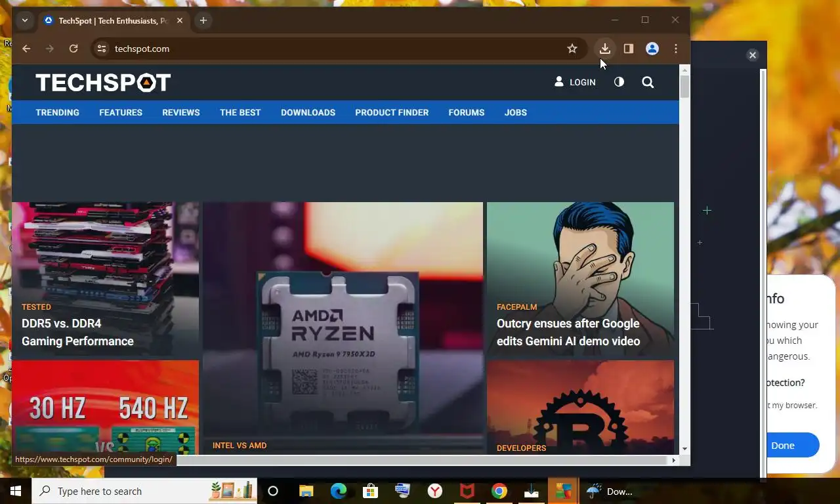
Task: Open Microsoft Edge from the taskbar
Action: (x=339, y=491)
